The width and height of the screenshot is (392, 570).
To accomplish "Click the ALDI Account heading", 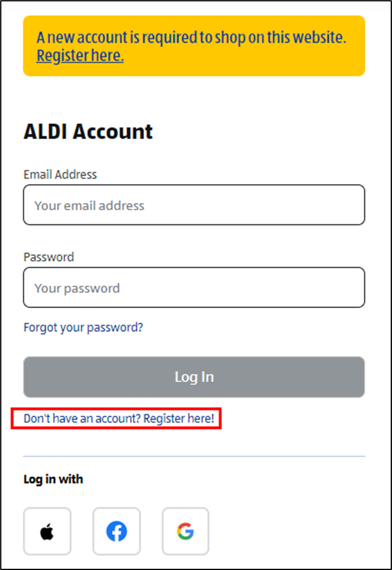I will point(88,131).
